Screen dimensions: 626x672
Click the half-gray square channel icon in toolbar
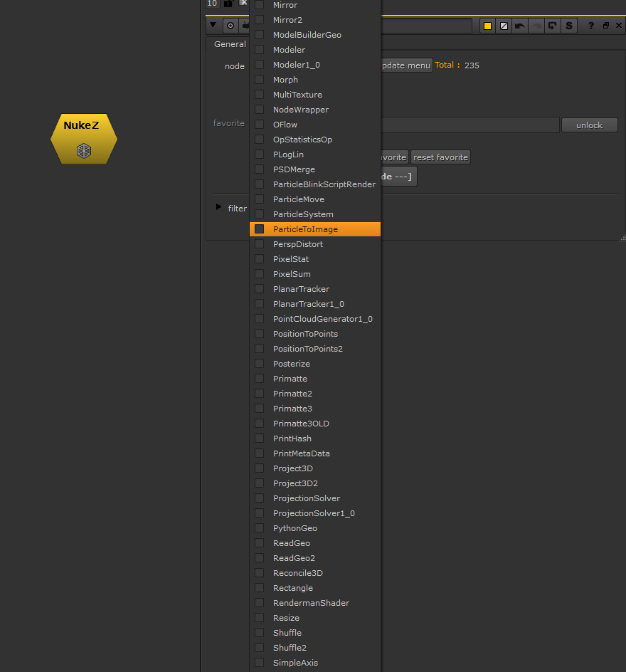(504, 25)
